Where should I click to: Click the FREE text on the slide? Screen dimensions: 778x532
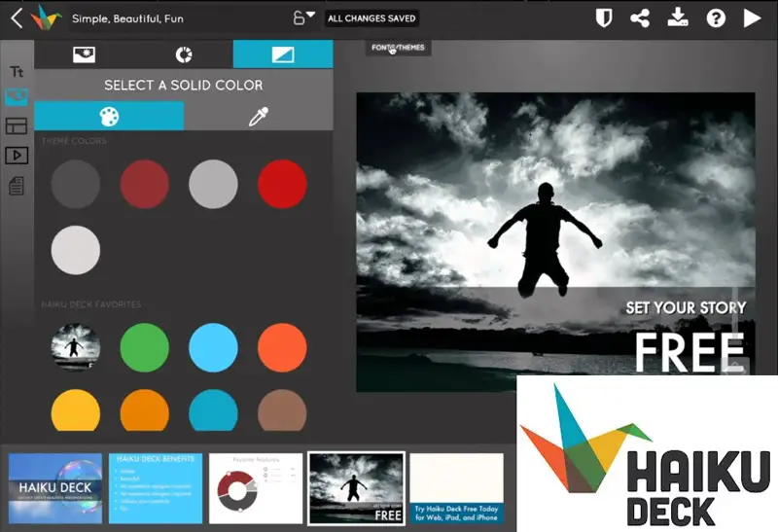690,352
